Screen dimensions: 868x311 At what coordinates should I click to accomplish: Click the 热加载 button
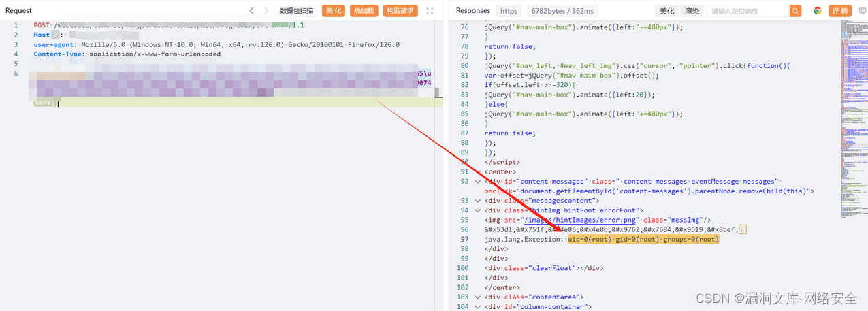(x=364, y=10)
